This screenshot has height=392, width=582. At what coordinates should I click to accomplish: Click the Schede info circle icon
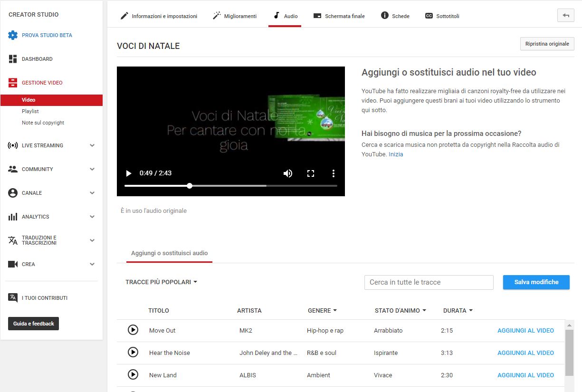(x=385, y=16)
